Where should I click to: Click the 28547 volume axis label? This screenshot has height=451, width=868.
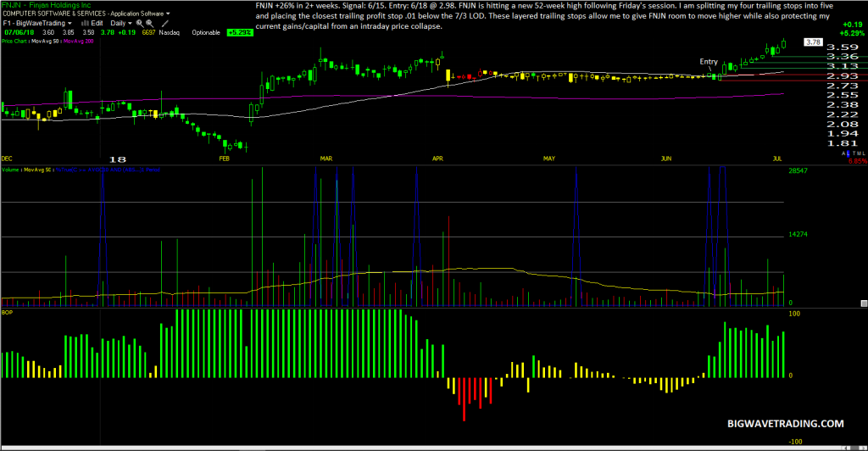(798, 170)
